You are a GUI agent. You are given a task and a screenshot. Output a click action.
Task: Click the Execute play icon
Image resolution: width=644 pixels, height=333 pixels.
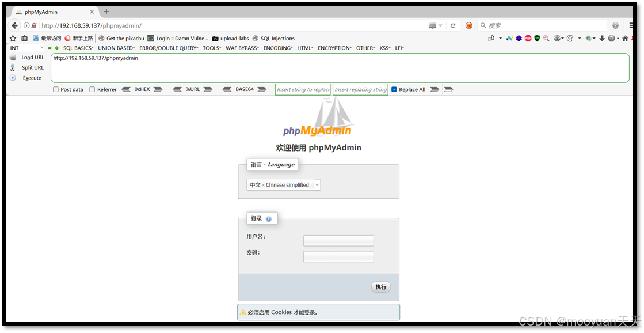[13, 78]
